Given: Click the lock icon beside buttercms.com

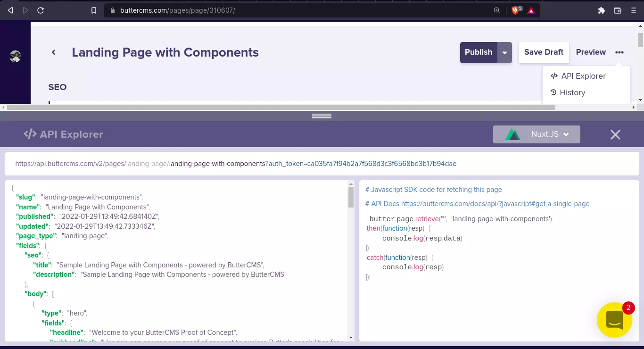Looking at the screenshot, I should [x=112, y=10].
